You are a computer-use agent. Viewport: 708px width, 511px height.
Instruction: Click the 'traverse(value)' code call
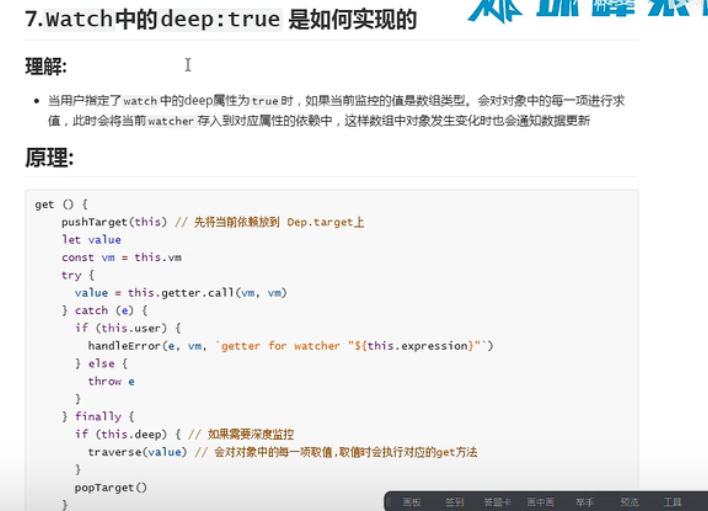pos(137,452)
